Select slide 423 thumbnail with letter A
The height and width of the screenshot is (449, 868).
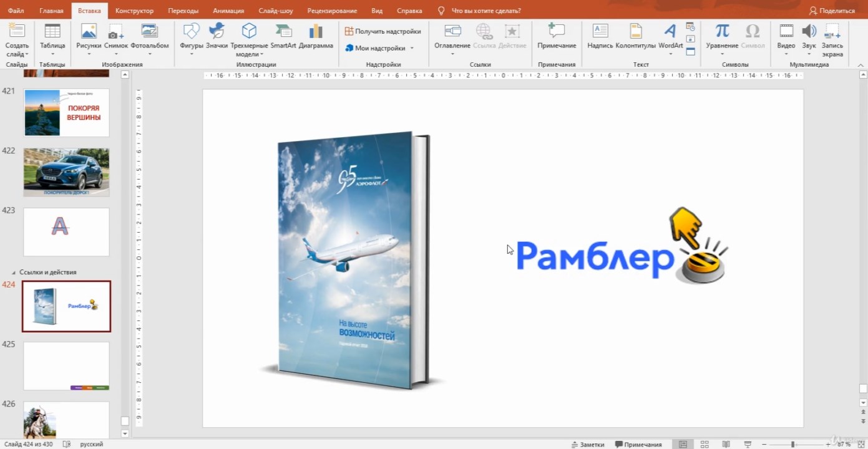click(x=66, y=232)
